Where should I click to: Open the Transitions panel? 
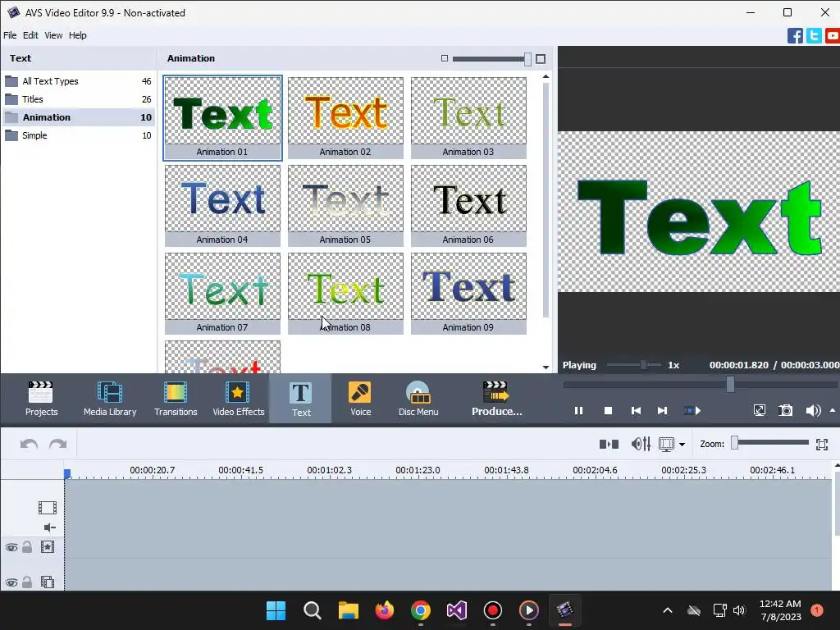point(176,399)
